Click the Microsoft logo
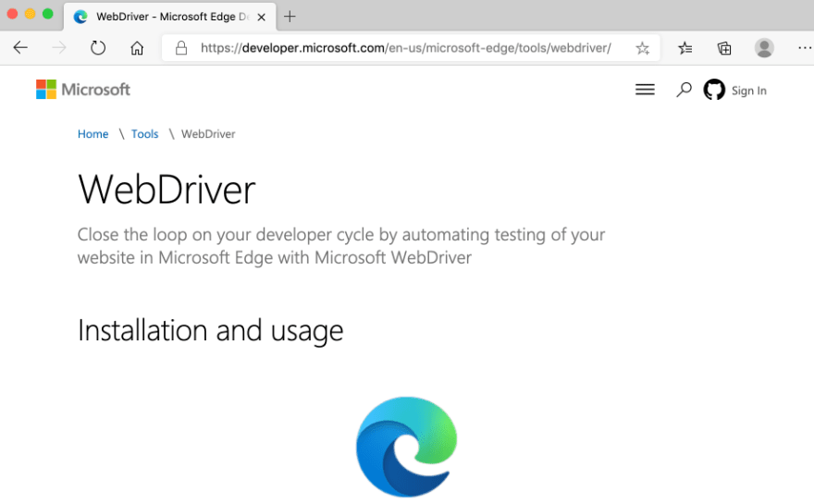This screenshot has height=504, width=814. (83, 90)
